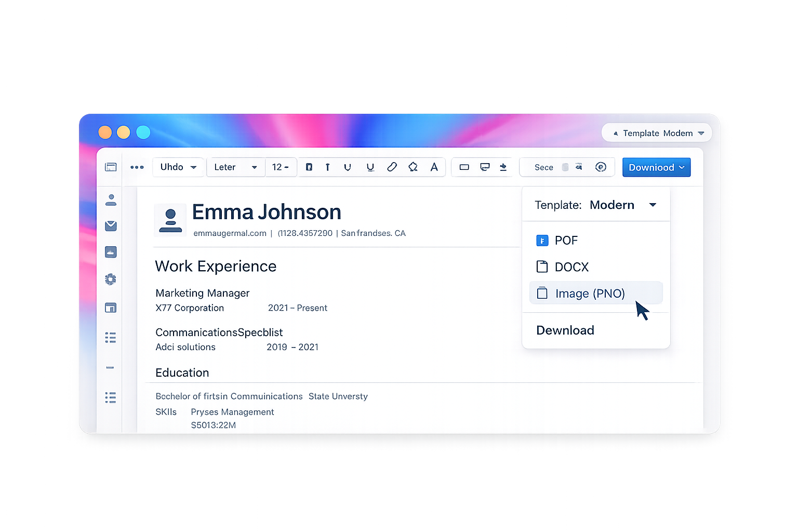Open the Letter paper size dropdown
Image resolution: width=798 pixels, height=532 pixels.
point(235,167)
